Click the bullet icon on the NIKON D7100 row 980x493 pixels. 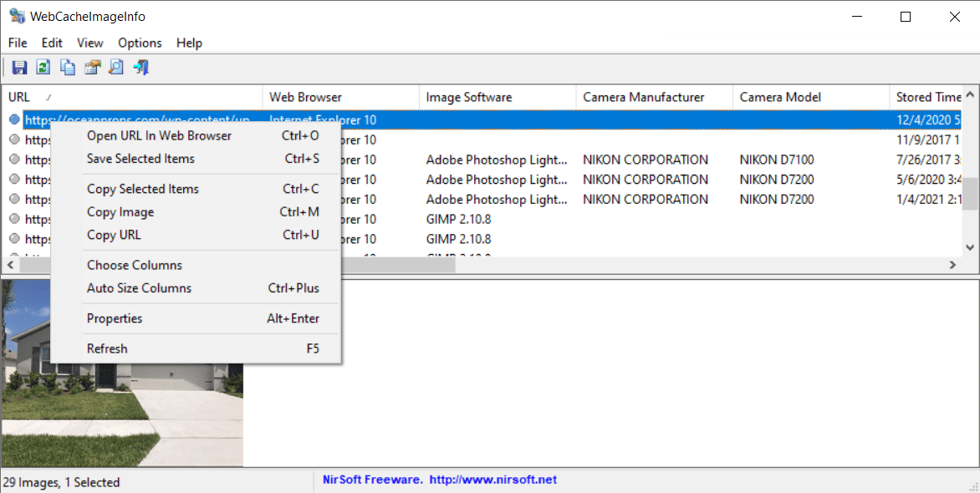14,160
